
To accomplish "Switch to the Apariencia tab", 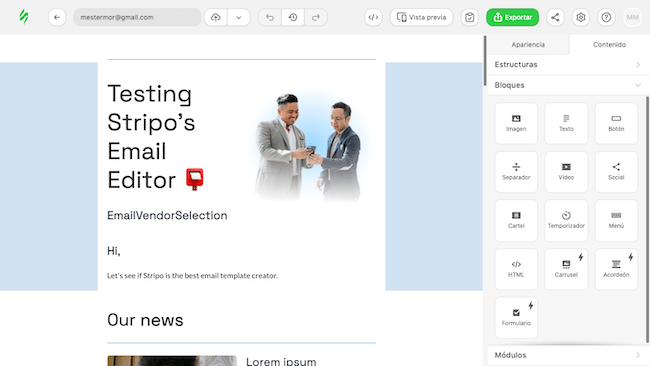I will 528,44.
